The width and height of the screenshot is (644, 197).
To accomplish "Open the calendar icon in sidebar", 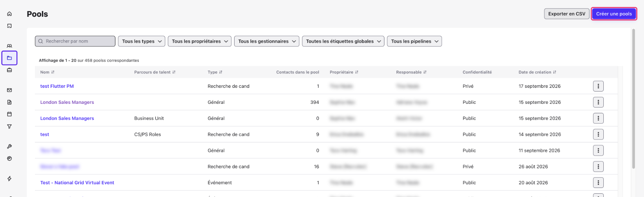I will tap(9, 114).
